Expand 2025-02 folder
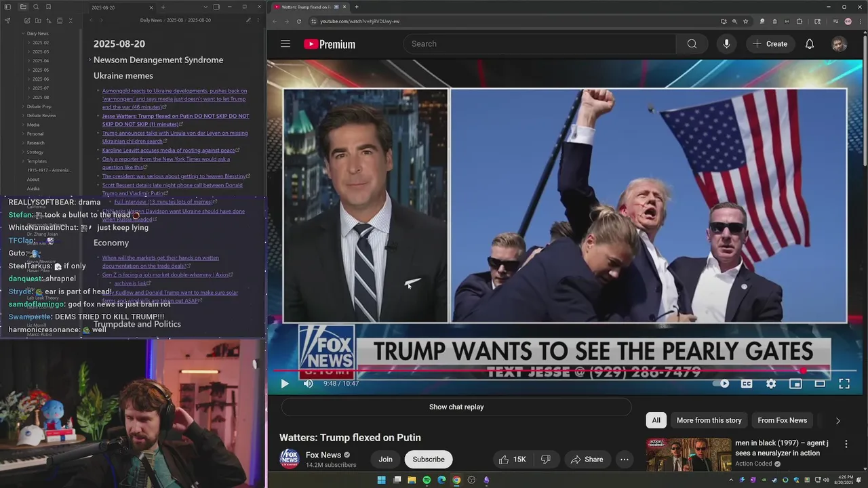The height and width of the screenshot is (488, 868). coord(28,43)
